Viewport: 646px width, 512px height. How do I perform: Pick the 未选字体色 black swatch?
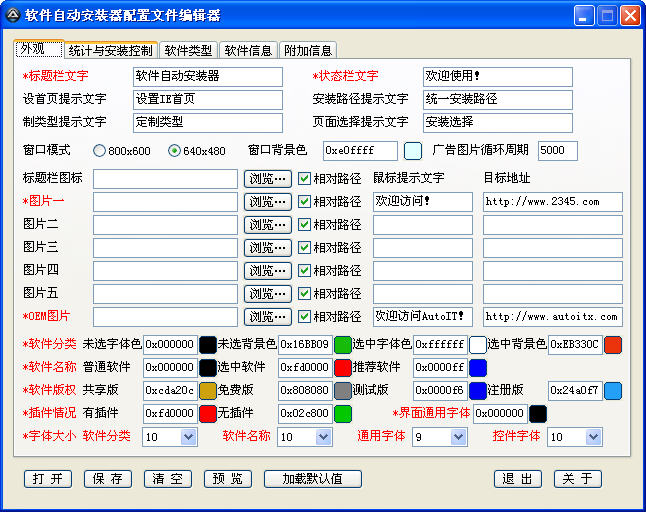208,345
